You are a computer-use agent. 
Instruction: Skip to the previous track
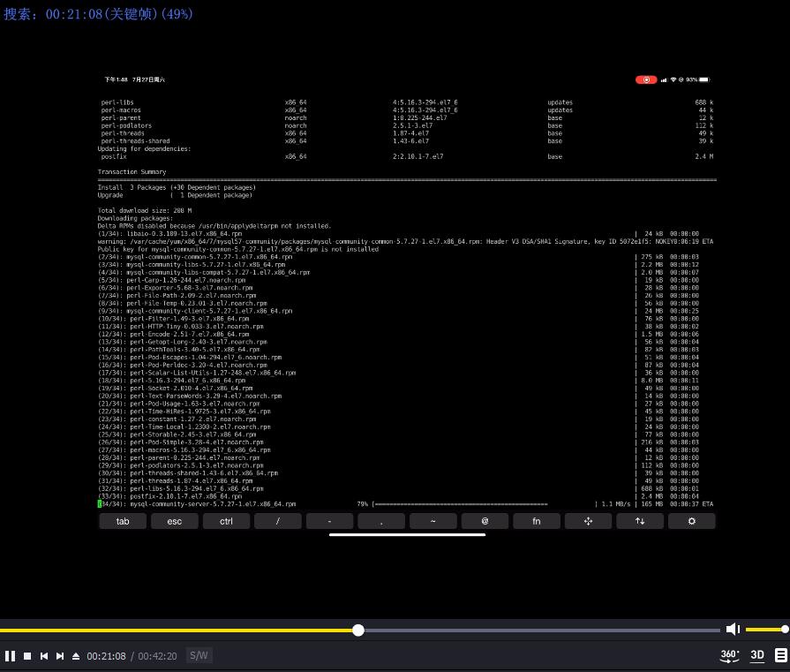[44, 656]
